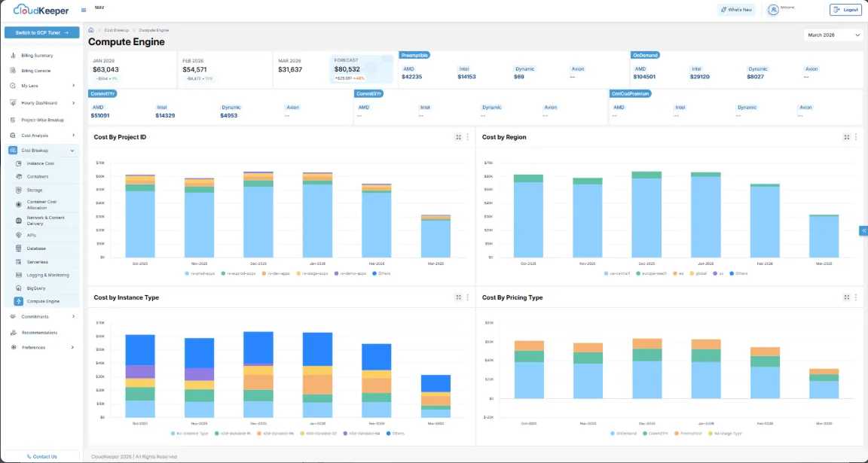Toggle the hamburger sidebar menu icon
This screenshot has width=868, height=463.
tap(83, 11)
